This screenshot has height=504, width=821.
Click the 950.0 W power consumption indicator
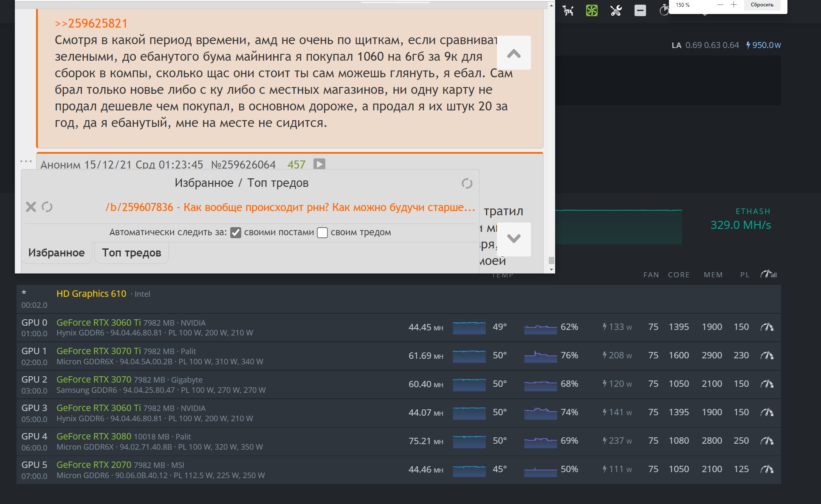coord(763,45)
